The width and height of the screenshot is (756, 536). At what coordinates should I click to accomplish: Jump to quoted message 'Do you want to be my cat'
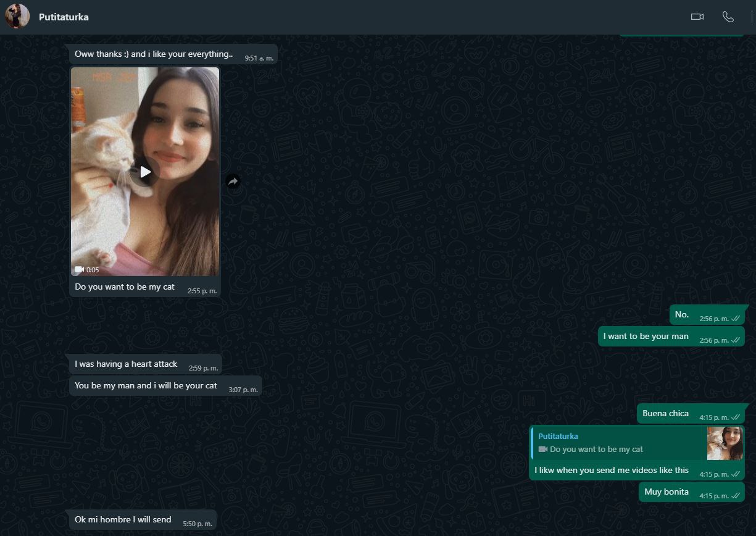pyautogui.click(x=619, y=443)
